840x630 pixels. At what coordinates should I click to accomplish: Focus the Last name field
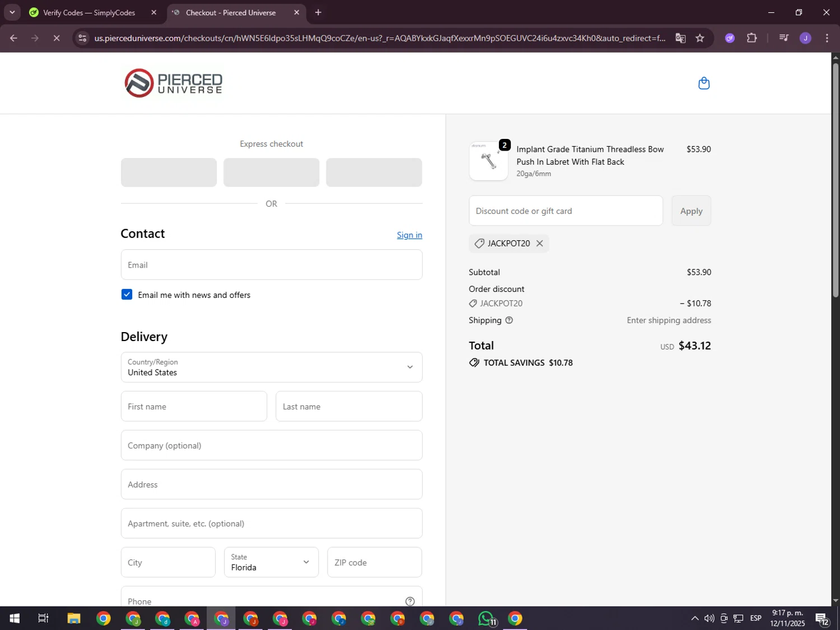[349, 407]
